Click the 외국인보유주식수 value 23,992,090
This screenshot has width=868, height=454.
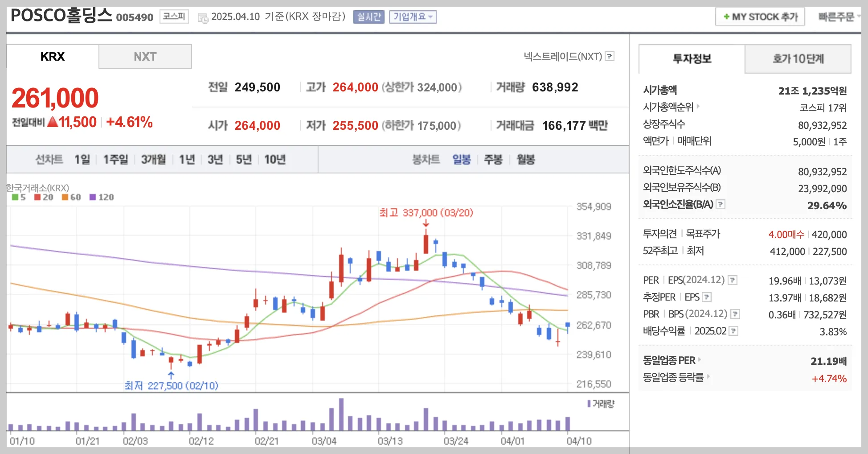click(823, 189)
